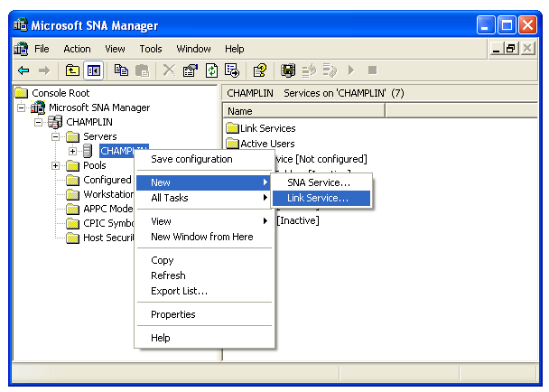Choose Refresh in context menu
This screenshot has width=549, height=392.
pyautogui.click(x=203, y=275)
